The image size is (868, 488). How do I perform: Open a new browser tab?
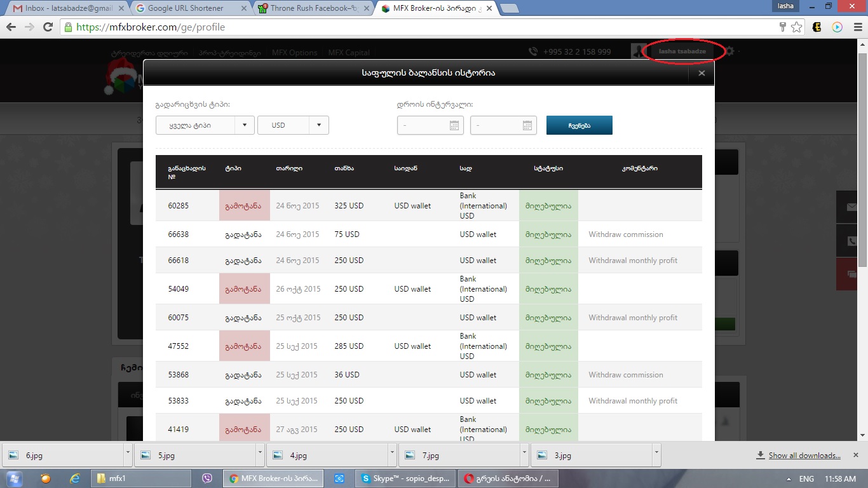509,8
